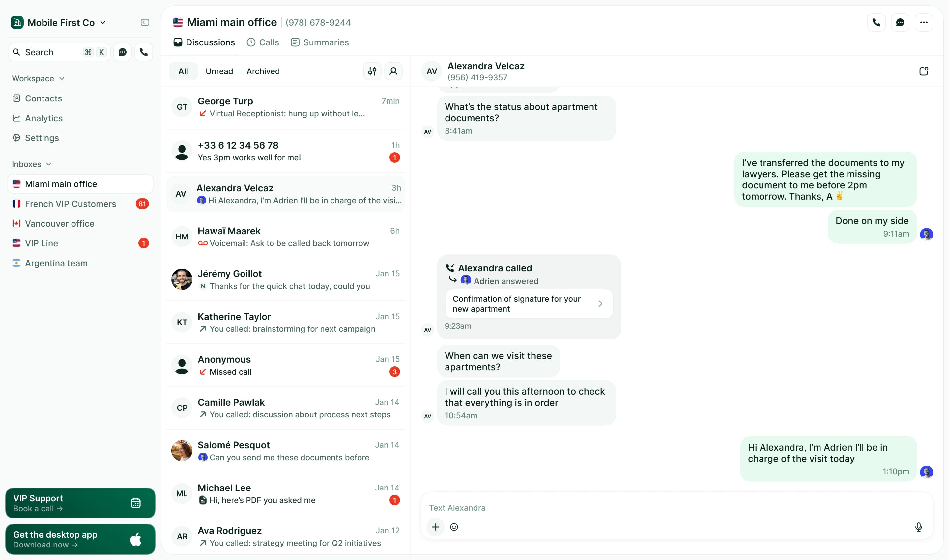Collapse the sidebar with the panel icon

tap(145, 22)
